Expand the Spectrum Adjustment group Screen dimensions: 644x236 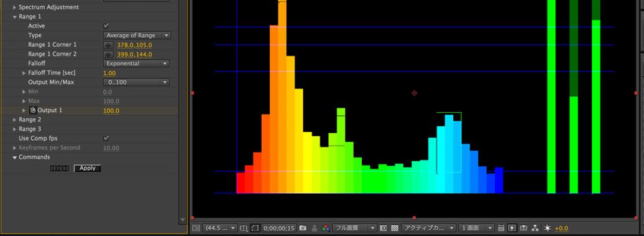15,7
